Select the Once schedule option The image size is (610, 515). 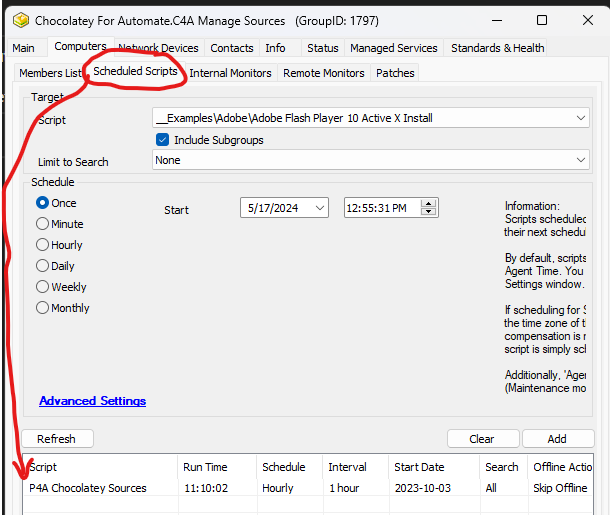click(42, 203)
